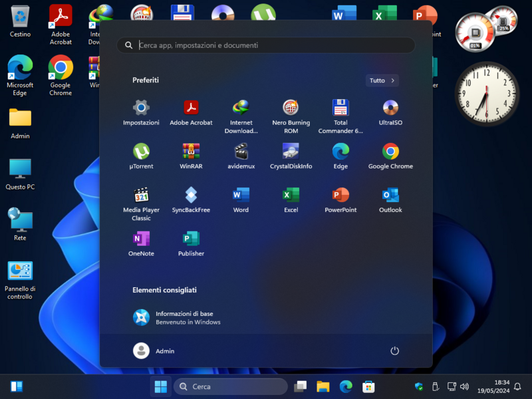532x399 pixels.
Task: Open Nero Burning ROM
Action: pyautogui.click(x=291, y=113)
